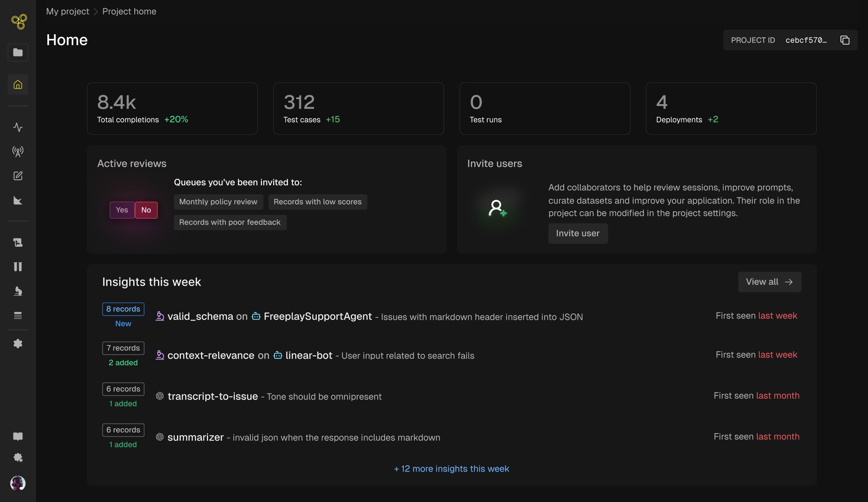This screenshot has height=502, width=868.
Task: Open the book documentation icon
Action: tap(18, 436)
